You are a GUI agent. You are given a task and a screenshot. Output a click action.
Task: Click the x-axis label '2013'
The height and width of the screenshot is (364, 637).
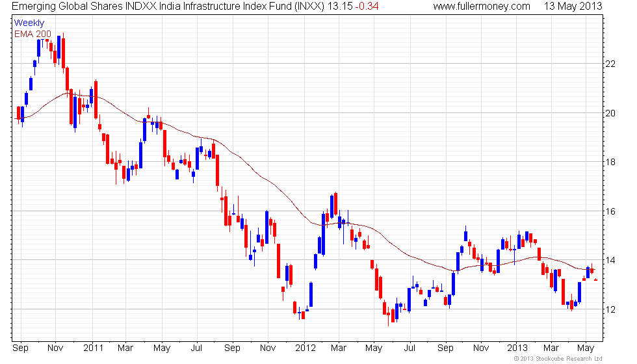click(517, 348)
